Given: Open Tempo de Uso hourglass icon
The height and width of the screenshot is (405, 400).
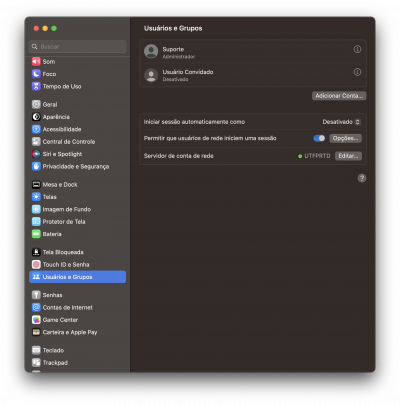Looking at the screenshot, I should tap(36, 86).
